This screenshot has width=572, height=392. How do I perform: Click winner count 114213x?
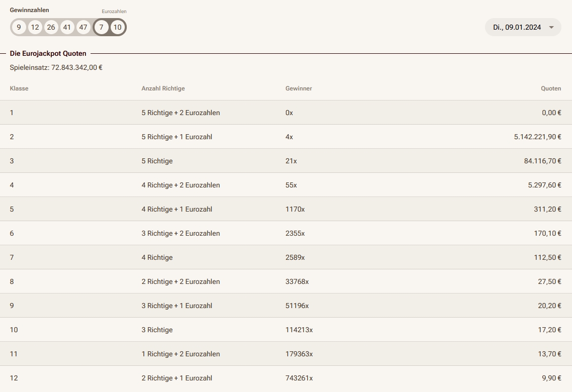tap(299, 330)
